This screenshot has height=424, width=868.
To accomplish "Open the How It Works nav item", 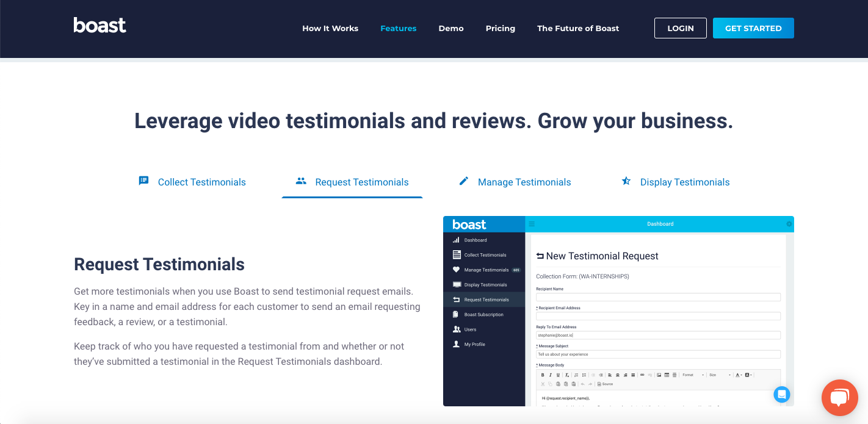I will click(x=330, y=28).
